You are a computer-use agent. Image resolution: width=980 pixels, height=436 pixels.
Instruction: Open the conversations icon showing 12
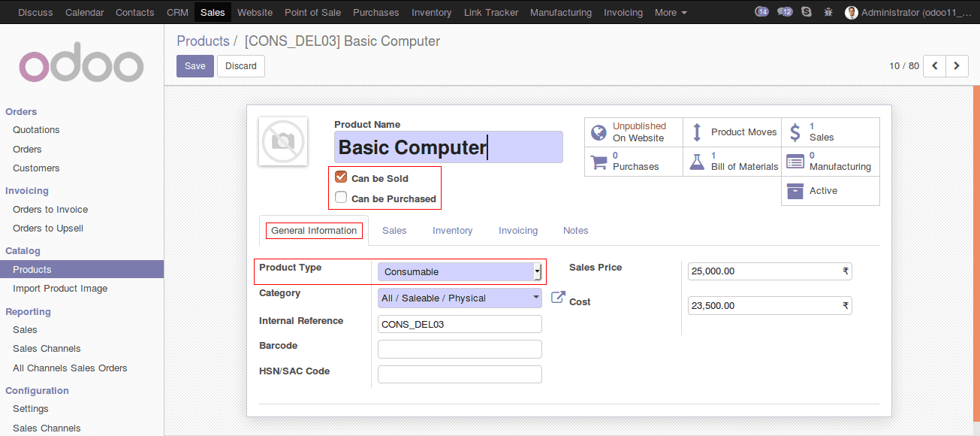coord(785,12)
